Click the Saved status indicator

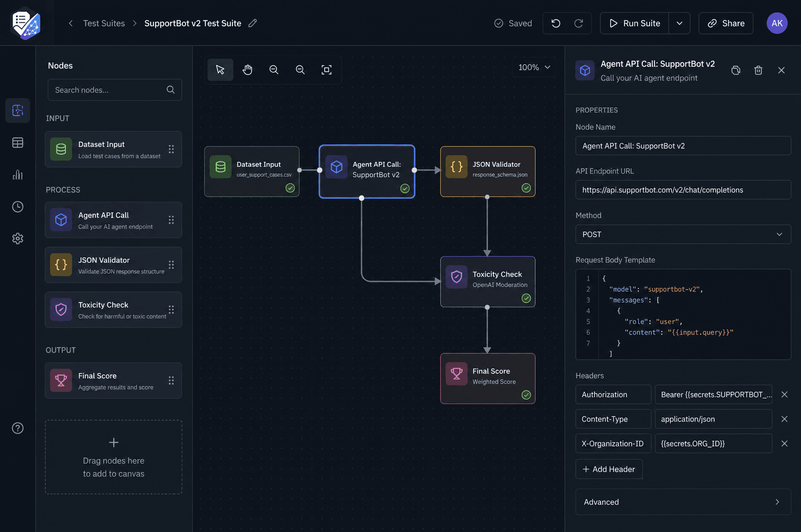pyautogui.click(x=513, y=23)
